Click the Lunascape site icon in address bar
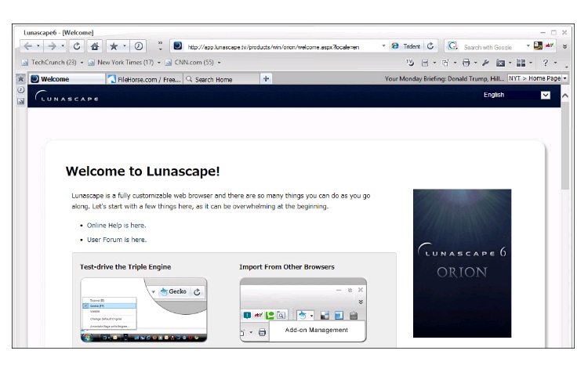Screen dimensions: 588x376 click(x=178, y=46)
